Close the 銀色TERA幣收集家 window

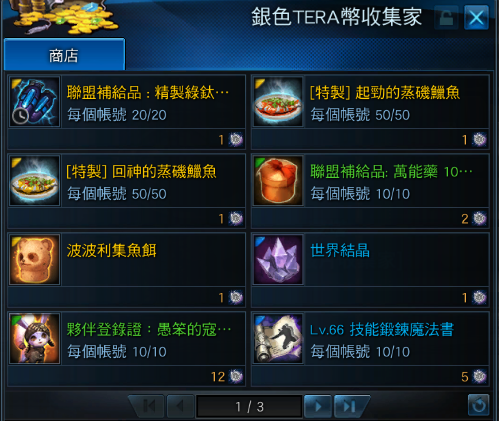(x=476, y=18)
